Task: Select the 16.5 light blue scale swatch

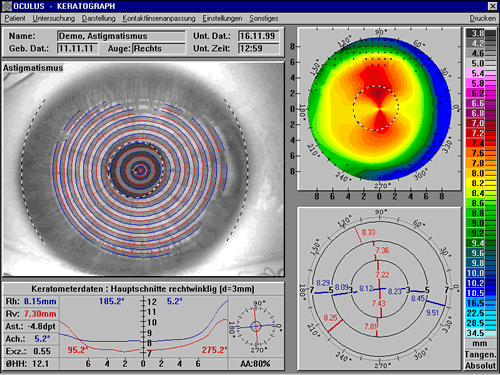Action: pyautogui.click(x=481, y=303)
